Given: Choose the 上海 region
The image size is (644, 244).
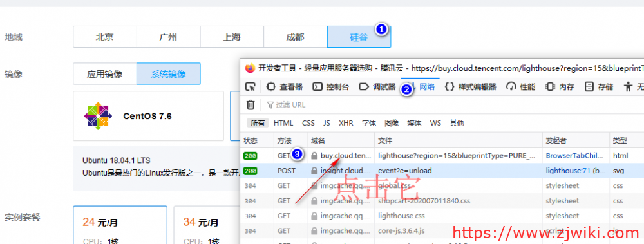Looking at the screenshot, I should coord(232,37).
